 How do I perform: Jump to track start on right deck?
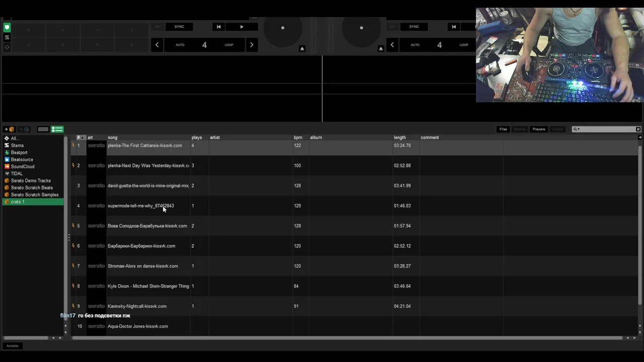(x=454, y=27)
